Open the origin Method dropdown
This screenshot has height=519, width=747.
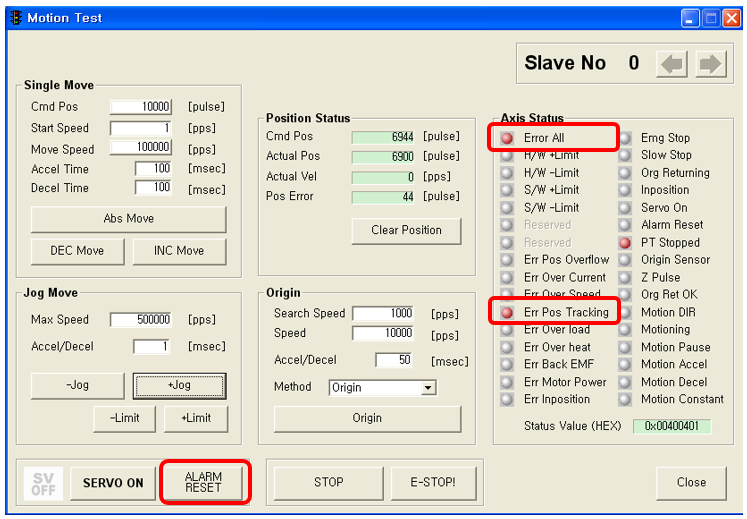coord(428,388)
